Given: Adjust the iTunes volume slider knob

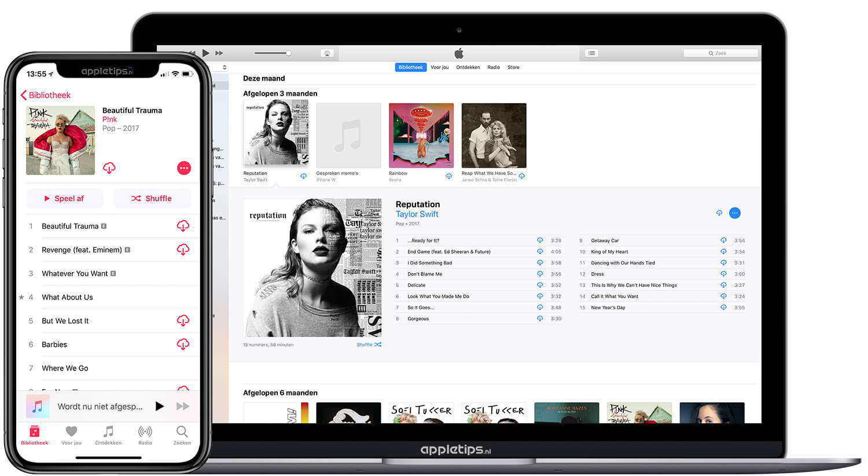Looking at the screenshot, I should coord(288,53).
